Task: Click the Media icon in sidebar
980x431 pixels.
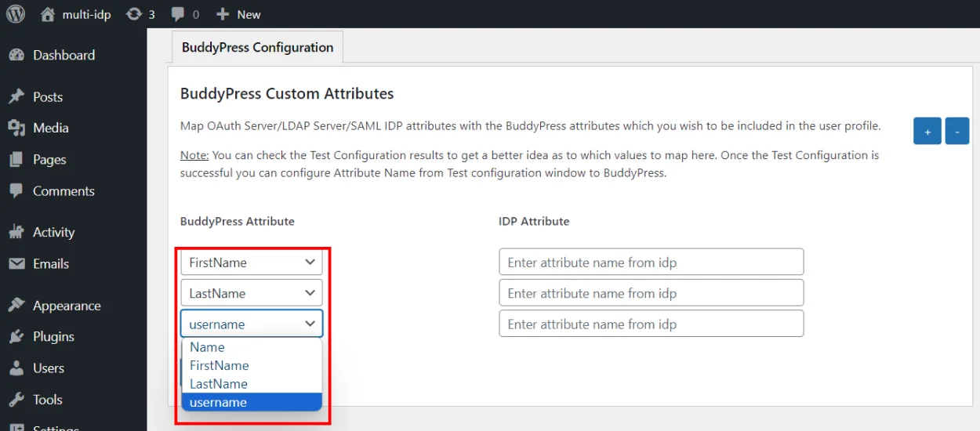Action: (16, 128)
